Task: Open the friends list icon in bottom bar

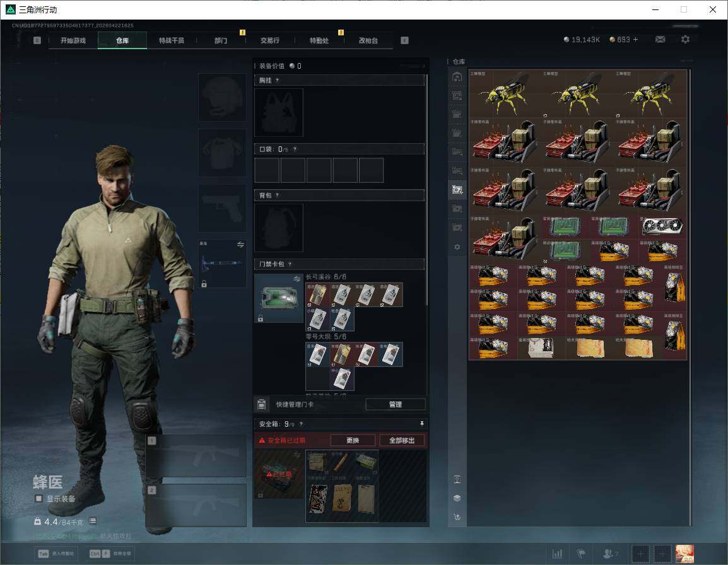Action: click(608, 554)
